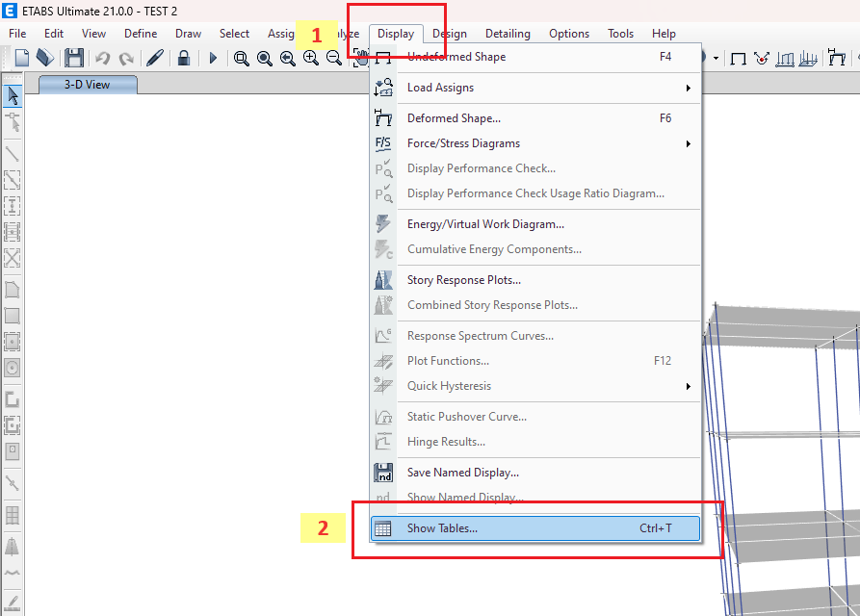Open the Design menu
860x616 pixels.
click(x=450, y=34)
